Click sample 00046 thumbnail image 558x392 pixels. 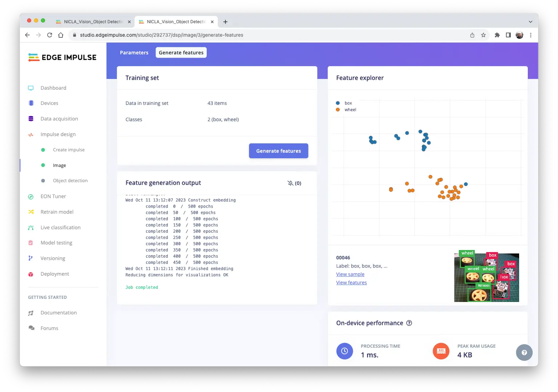tap(486, 278)
